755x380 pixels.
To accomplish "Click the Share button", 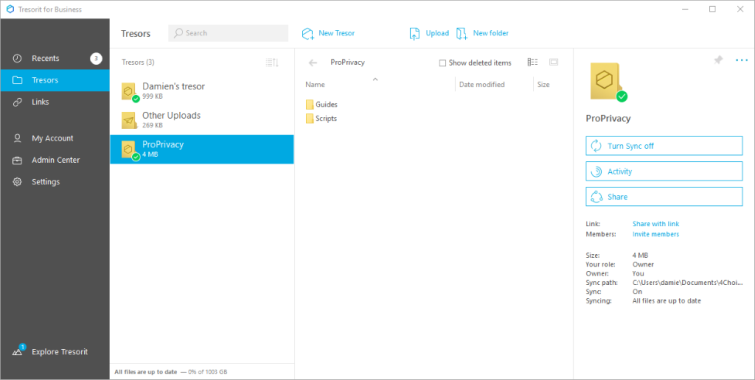I will click(x=664, y=197).
